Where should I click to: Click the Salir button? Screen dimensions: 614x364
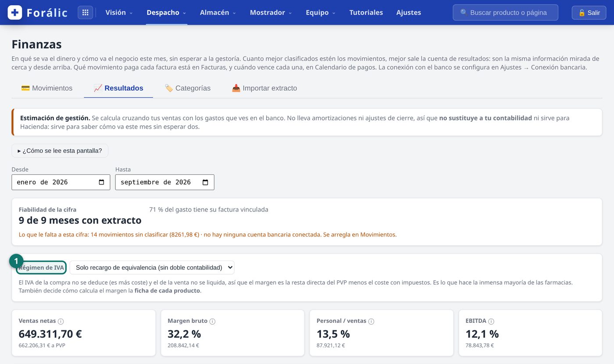click(x=589, y=13)
